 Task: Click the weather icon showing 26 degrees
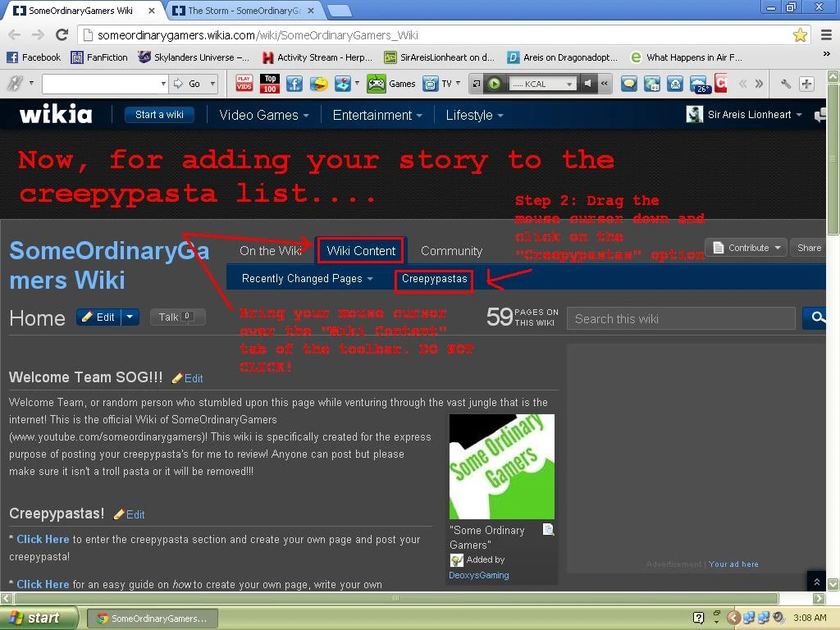pyautogui.click(x=699, y=84)
